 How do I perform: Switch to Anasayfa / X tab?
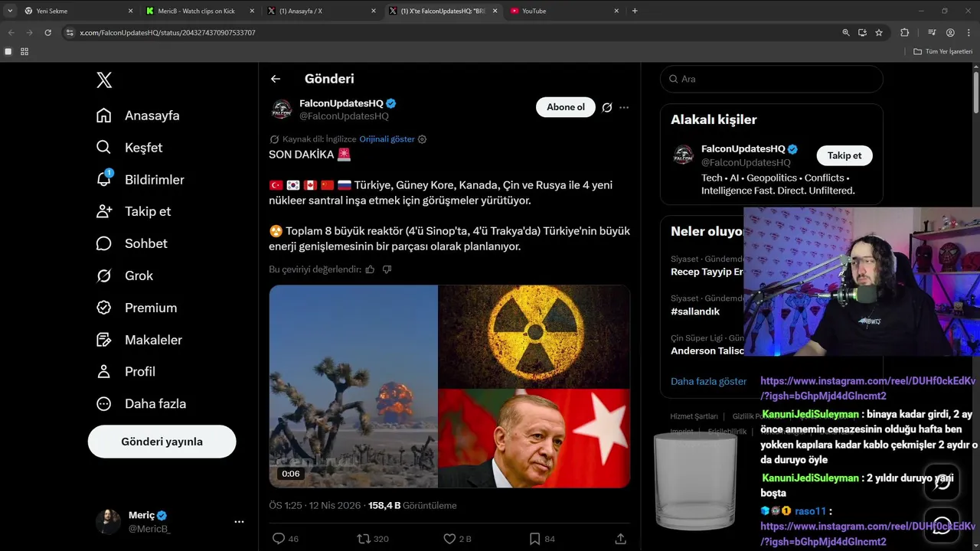[322, 11]
